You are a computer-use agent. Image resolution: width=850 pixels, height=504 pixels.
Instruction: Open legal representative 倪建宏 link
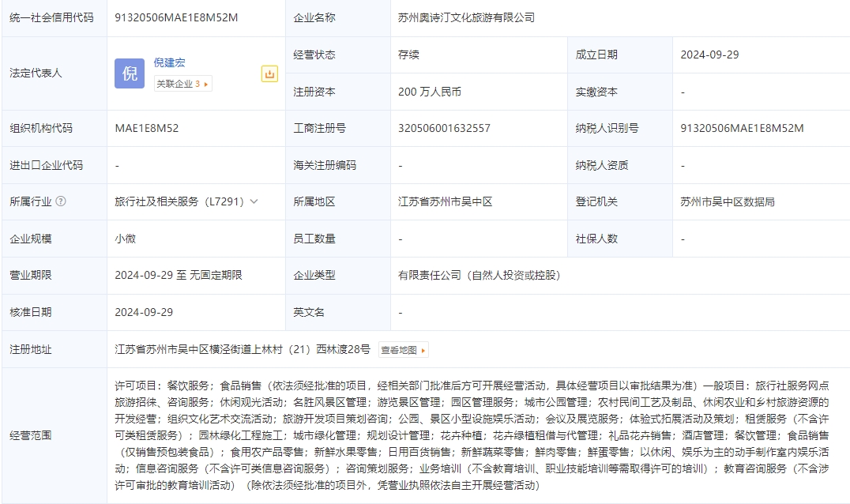pos(169,63)
